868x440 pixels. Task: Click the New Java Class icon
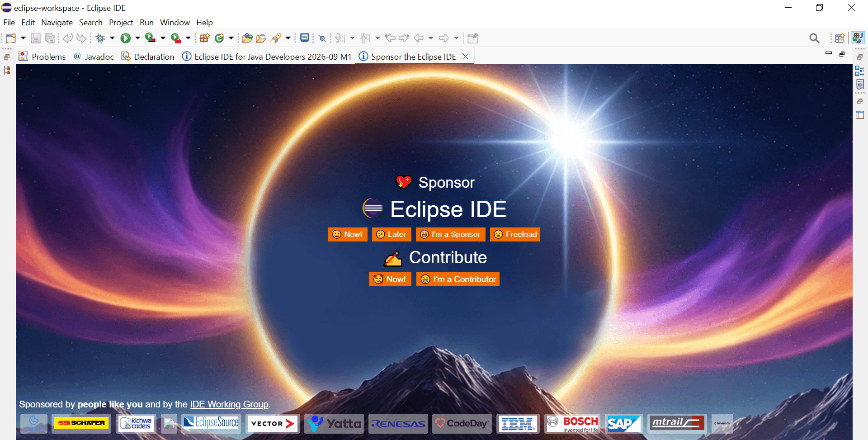coord(220,38)
